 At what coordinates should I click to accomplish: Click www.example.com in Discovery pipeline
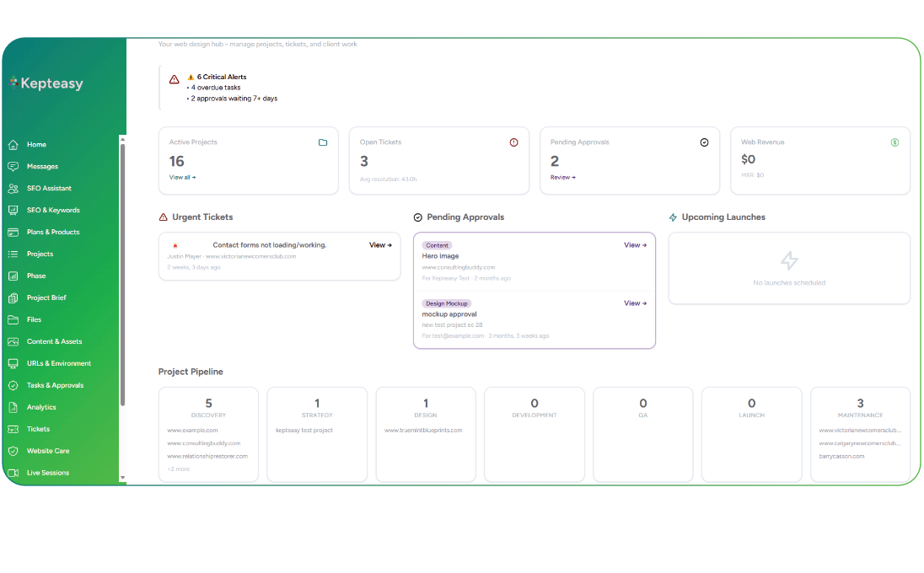click(x=193, y=431)
